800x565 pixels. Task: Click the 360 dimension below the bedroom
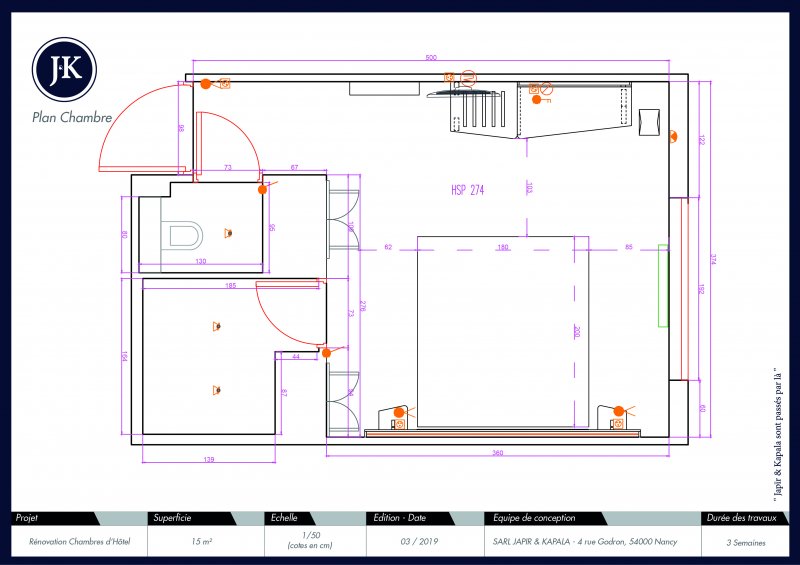[497, 454]
